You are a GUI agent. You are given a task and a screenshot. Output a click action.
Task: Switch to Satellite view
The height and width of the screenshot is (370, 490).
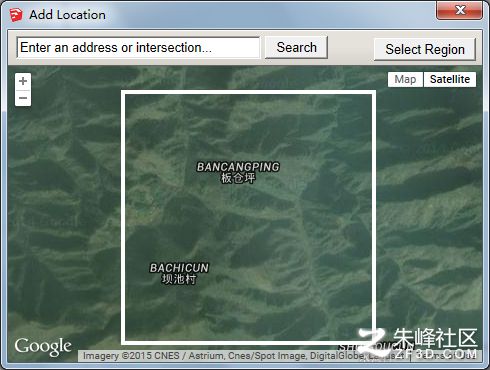click(450, 79)
